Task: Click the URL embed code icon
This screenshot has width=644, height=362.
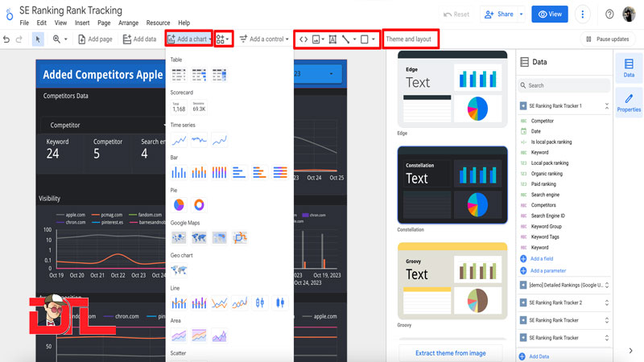Action: pos(303,39)
